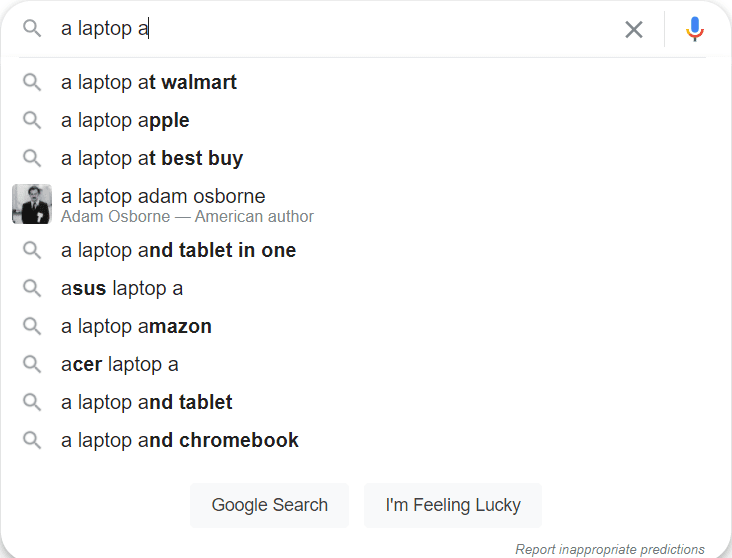The height and width of the screenshot is (558, 732).
Task: Open the Adam Osborne portrait thumbnail
Action: coord(32,204)
